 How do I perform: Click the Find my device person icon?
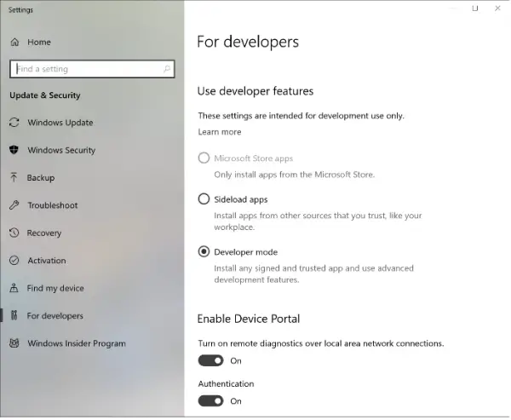tap(14, 288)
